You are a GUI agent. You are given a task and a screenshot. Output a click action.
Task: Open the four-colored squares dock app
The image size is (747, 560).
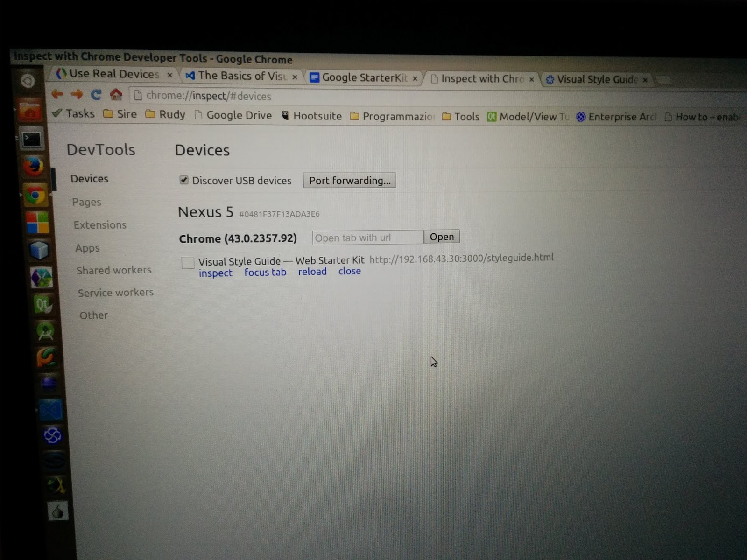pos(37,223)
